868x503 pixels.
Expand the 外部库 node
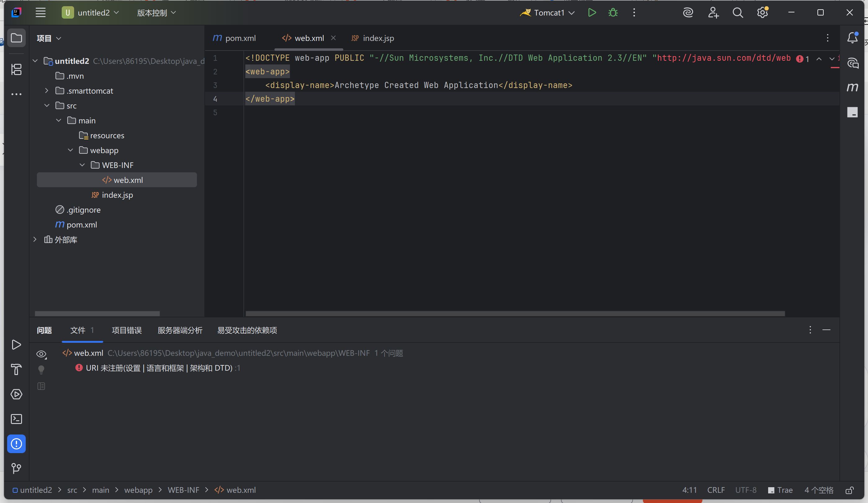click(35, 239)
